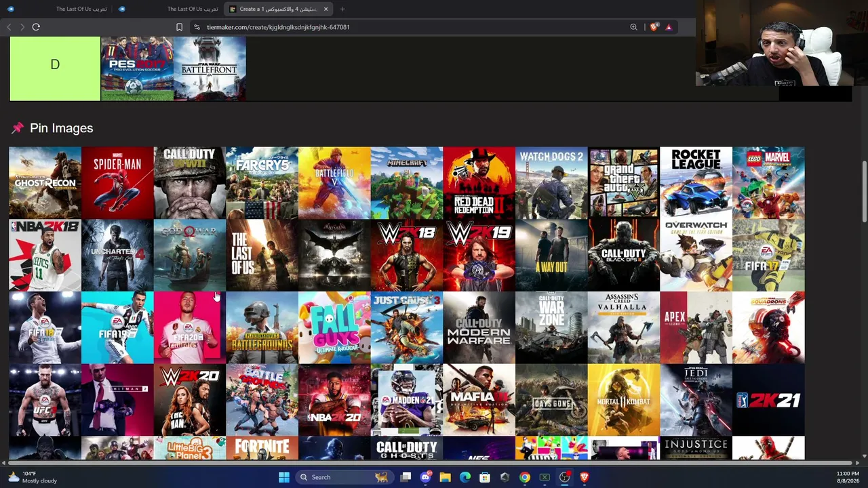
Task: Select the WWE 2K19 cover
Action: point(479,256)
